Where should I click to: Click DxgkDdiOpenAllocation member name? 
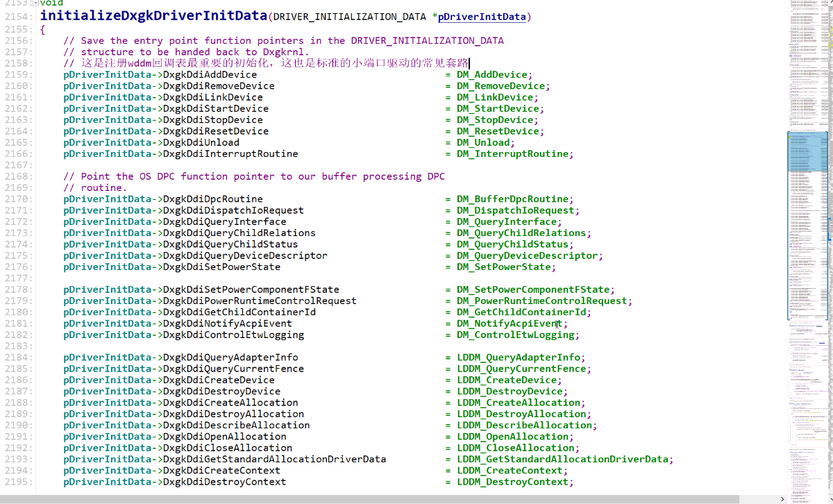pyautogui.click(x=224, y=437)
